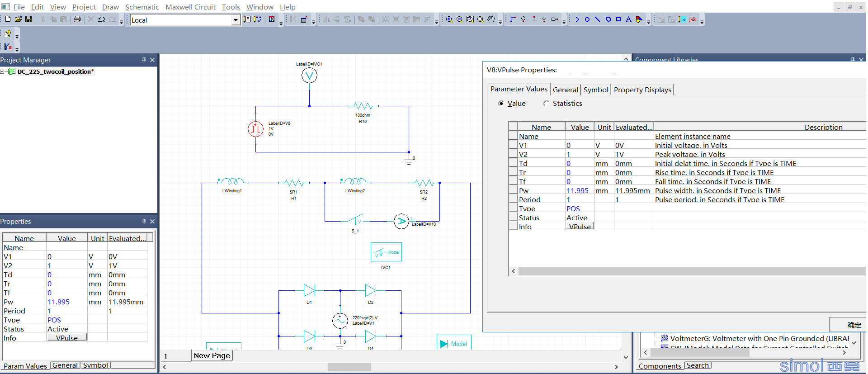868x374 pixels.
Task: Click the colored shapes toolbar icon
Action: 639,19
